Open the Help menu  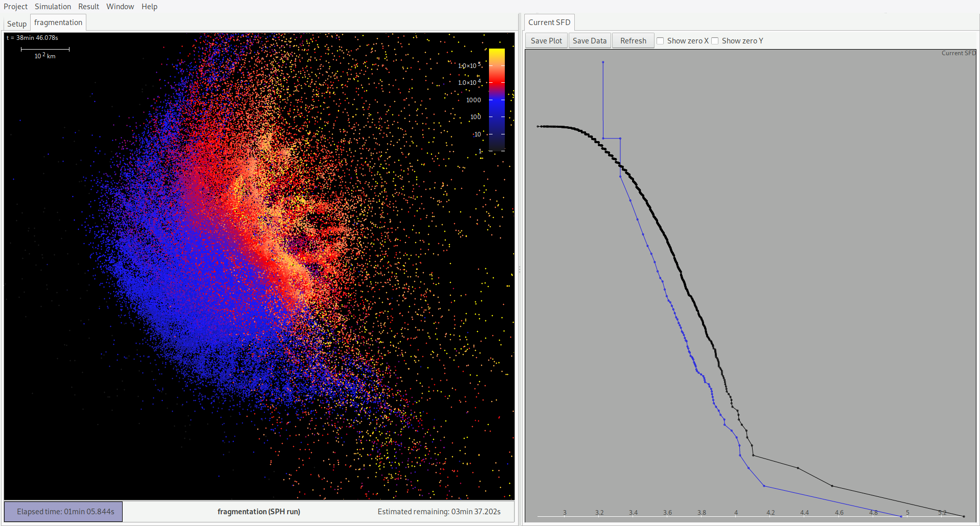point(149,7)
